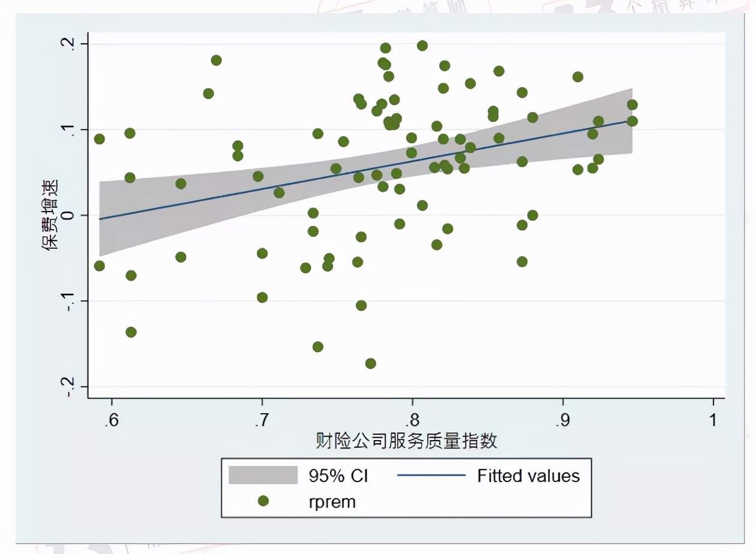Click the x-axis tick label "1"
This screenshot has height=554, width=756.
[713, 420]
